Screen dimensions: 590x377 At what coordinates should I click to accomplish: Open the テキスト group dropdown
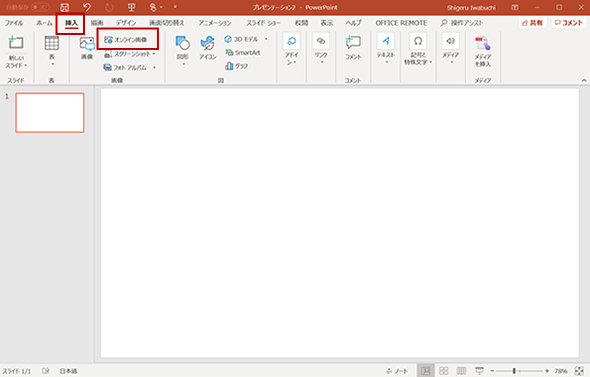pyautogui.click(x=386, y=49)
